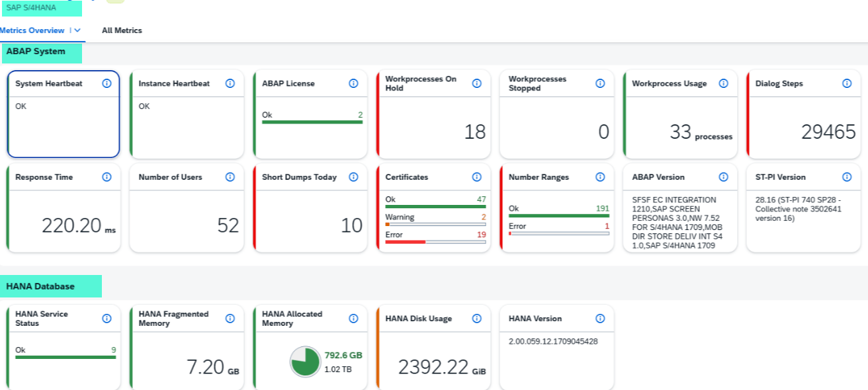Image resolution: width=868 pixels, height=390 pixels.
Task: Open info icon for ABAP License
Action: (x=353, y=83)
